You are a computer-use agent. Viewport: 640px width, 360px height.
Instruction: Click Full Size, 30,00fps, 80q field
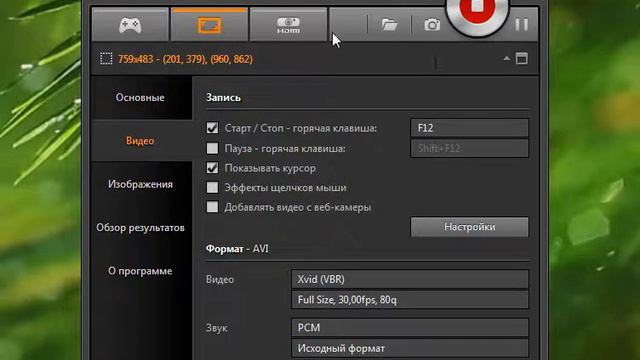[x=410, y=300]
